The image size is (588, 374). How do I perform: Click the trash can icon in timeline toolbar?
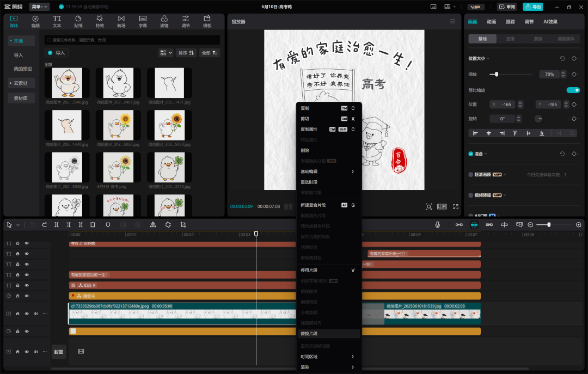(x=93, y=225)
